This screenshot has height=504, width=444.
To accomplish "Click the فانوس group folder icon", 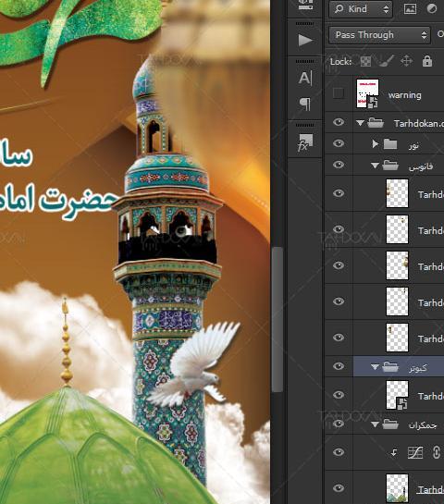I will click(x=390, y=166).
